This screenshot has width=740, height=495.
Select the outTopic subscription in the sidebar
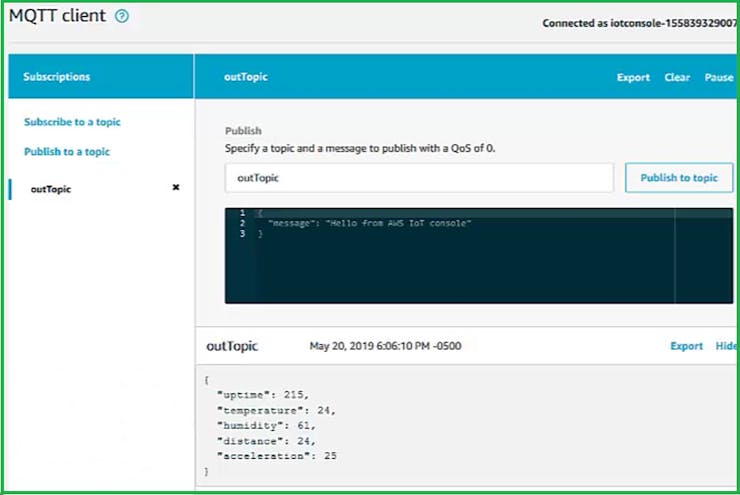pyautogui.click(x=51, y=189)
